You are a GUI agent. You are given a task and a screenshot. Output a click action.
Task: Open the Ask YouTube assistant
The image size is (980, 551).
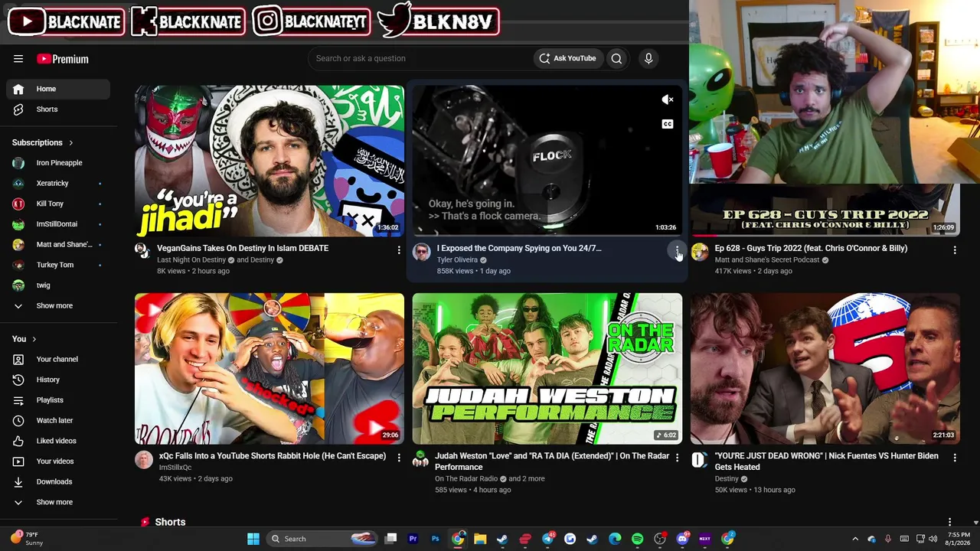point(567,58)
